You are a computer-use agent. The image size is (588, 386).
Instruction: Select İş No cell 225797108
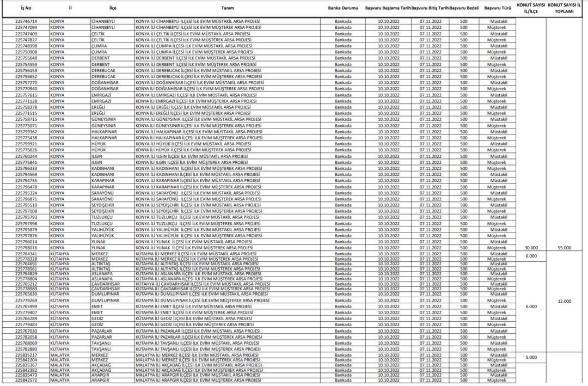pyautogui.click(x=26, y=211)
